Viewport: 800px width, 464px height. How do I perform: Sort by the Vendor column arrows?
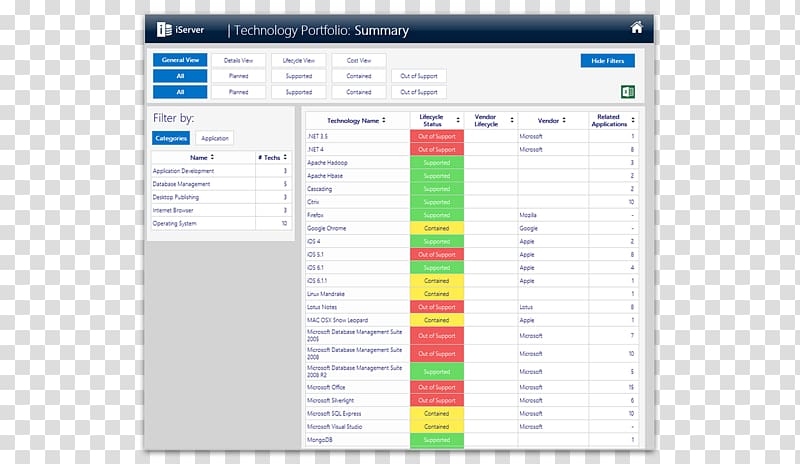(564, 120)
